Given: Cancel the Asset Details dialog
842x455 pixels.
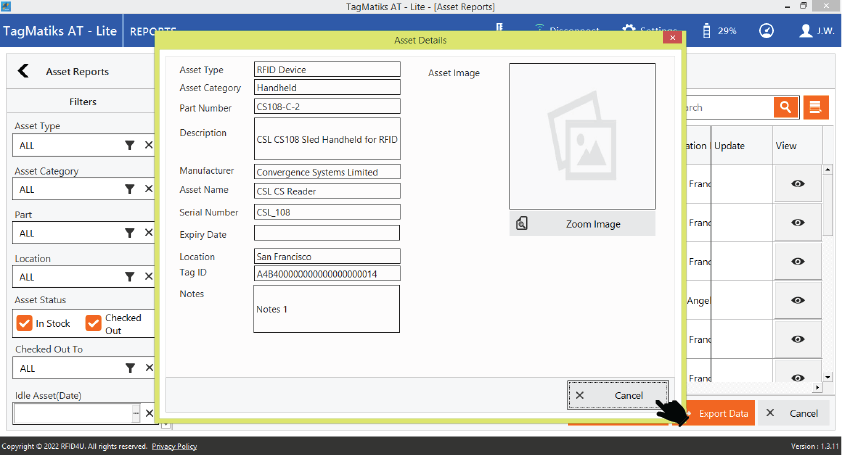Looking at the screenshot, I should (x=617, y=396).
